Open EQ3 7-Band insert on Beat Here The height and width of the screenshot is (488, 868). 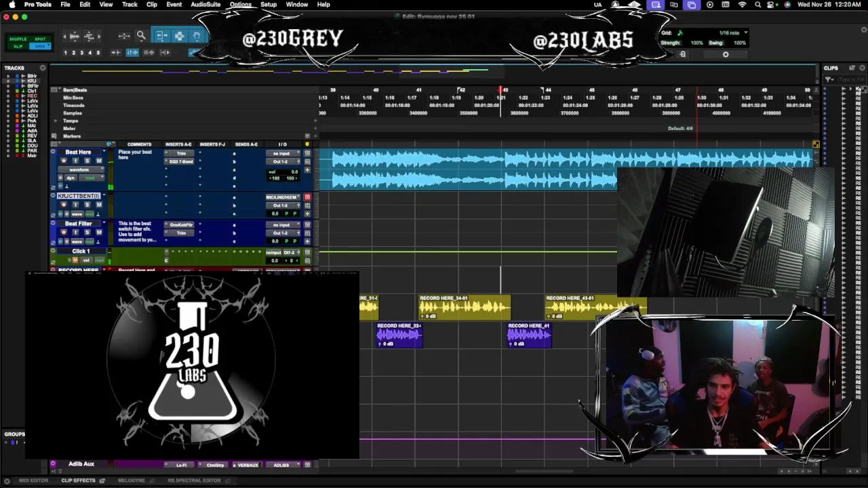tap(181, 162)
